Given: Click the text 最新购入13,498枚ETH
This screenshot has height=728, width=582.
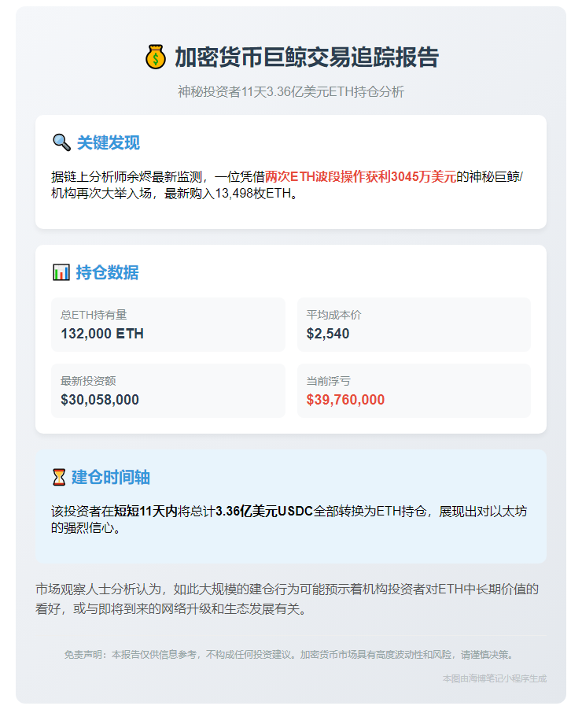Looking at the screenshot, I should [230, 193].
